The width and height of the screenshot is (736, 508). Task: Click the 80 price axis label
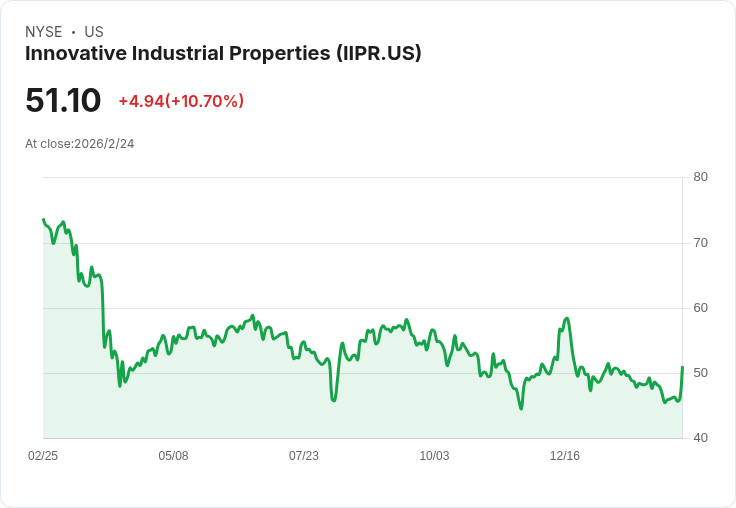pos(700,177)
